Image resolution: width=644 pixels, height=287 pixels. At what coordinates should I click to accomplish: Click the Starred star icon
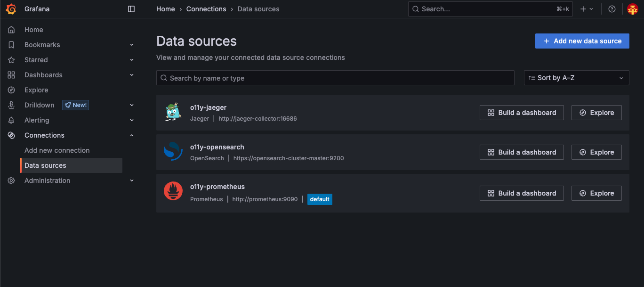(11, 60)
